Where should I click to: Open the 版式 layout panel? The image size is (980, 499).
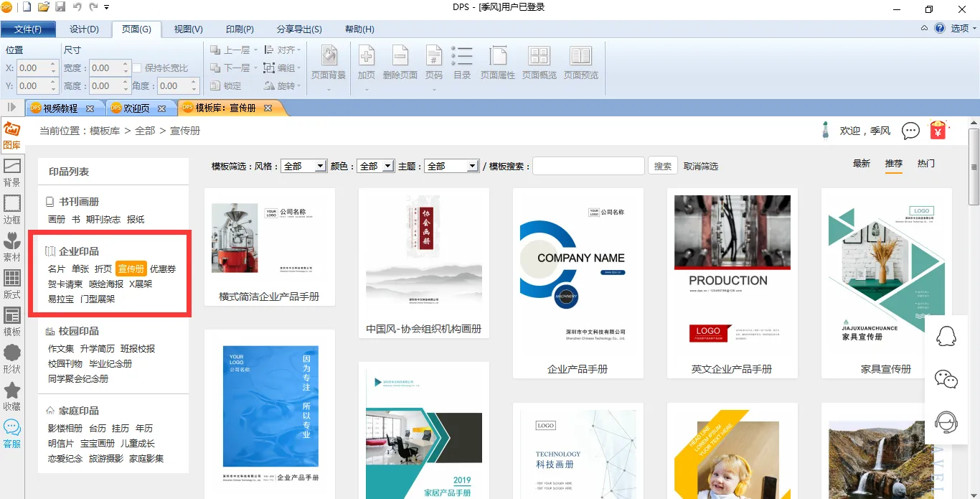pyautogui.click(x=12, y=284)
